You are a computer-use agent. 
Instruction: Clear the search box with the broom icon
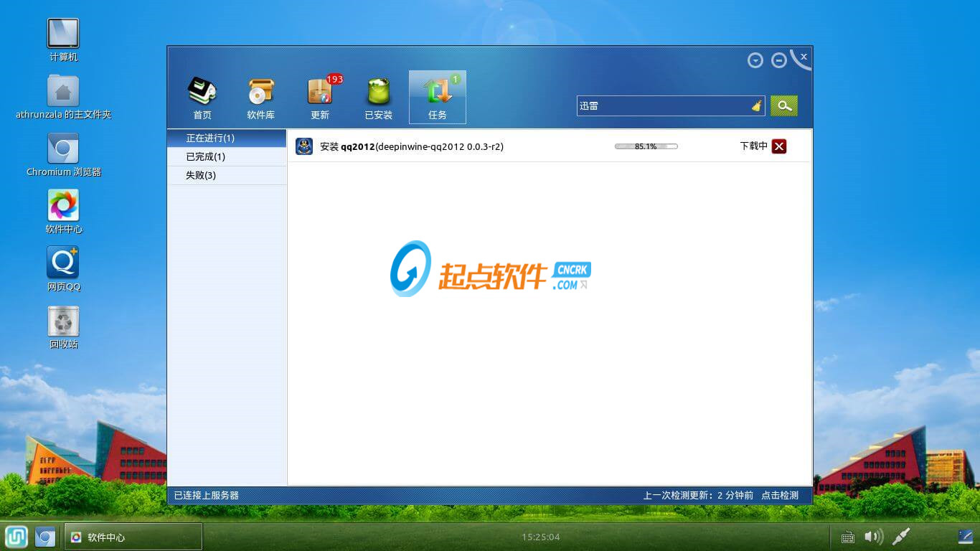click(756, 106)
